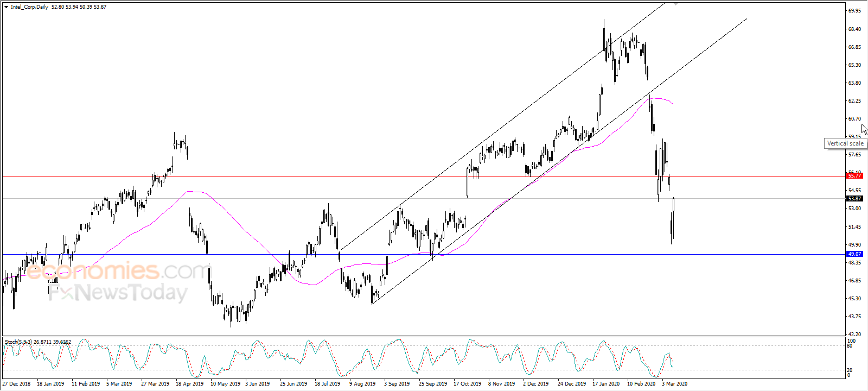Viewport: 868px width, 391px height.
Task: Click the 45.30 price scale label
Action: coord(854,299)
